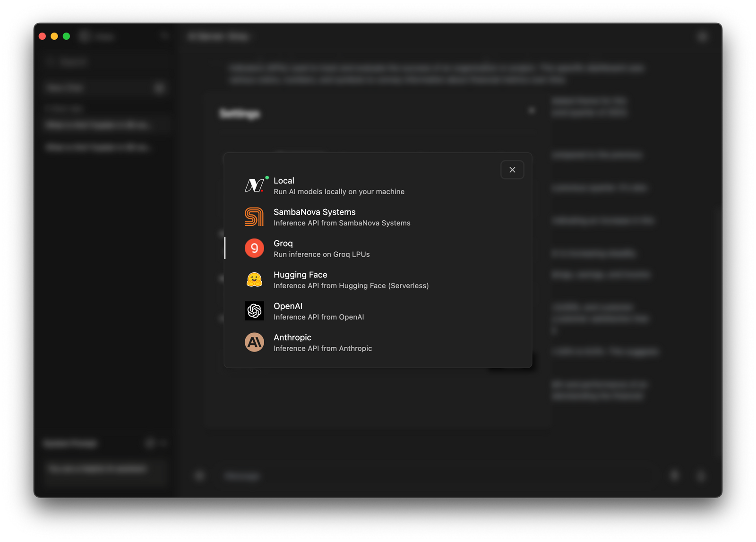The width and height of the screenshot is (756, 542).
Task: Click 'Run AI models locally on your machine'
Action: 339,192
